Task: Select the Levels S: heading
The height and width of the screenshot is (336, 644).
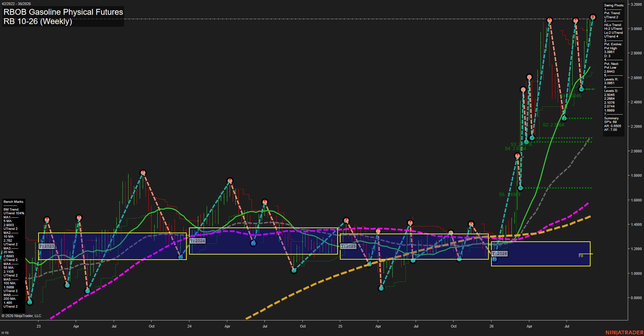Action: [611, 91]
